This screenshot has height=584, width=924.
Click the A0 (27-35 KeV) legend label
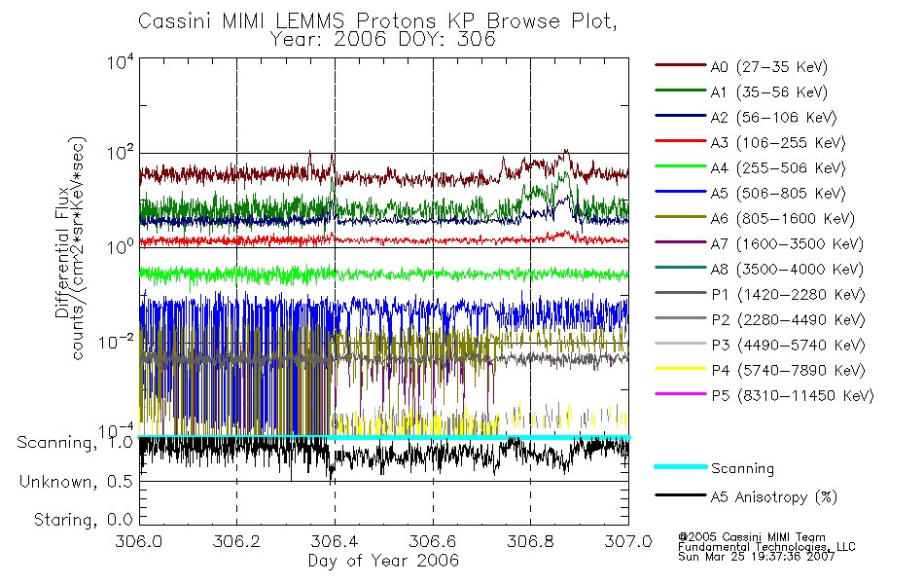pyautogui.click(x=768, y=66)
